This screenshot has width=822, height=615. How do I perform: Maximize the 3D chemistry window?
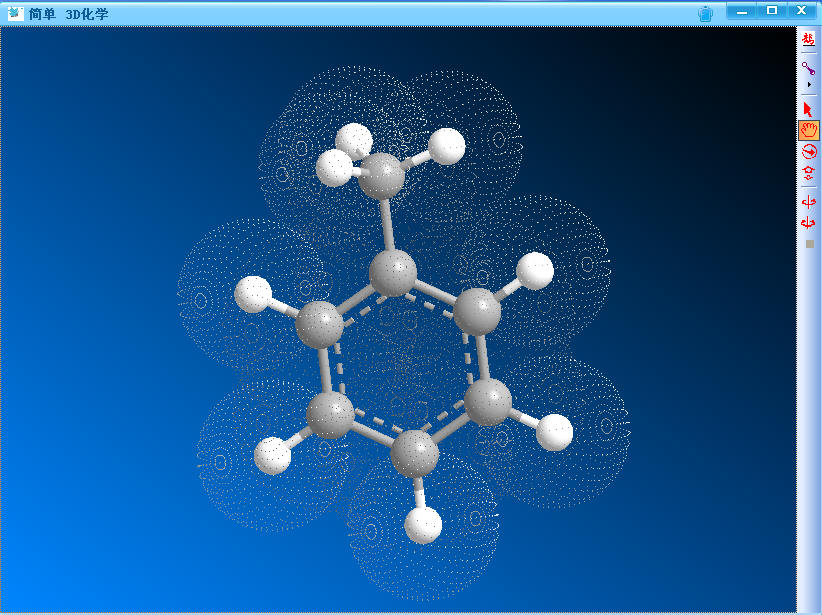pyautogui.click(x=771, y=10)
